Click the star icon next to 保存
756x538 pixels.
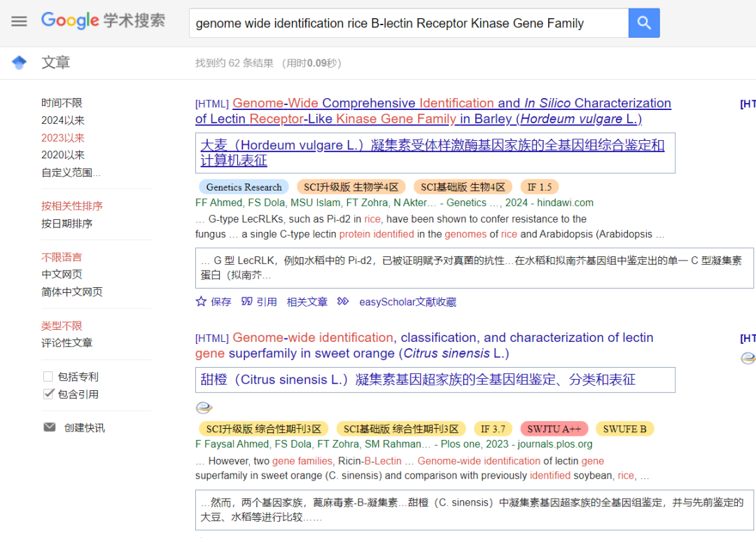pyautogui.click(x=201, y=301)
